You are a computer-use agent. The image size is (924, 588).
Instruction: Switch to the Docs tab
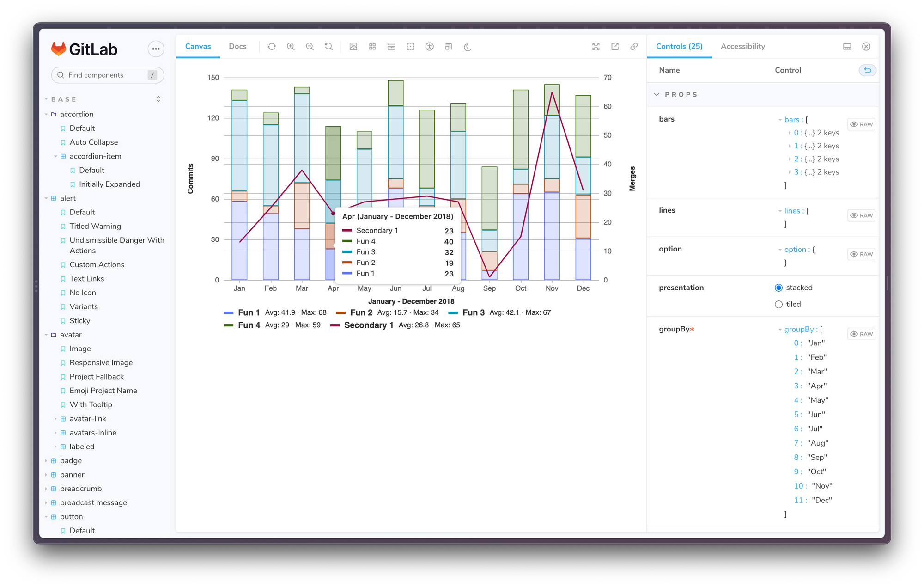tap(237, 46)
